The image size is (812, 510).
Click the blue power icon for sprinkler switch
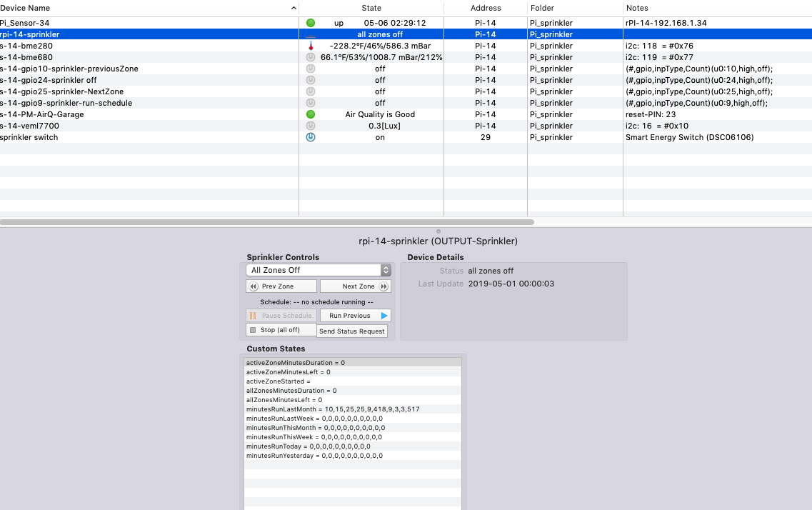[310, 137]
